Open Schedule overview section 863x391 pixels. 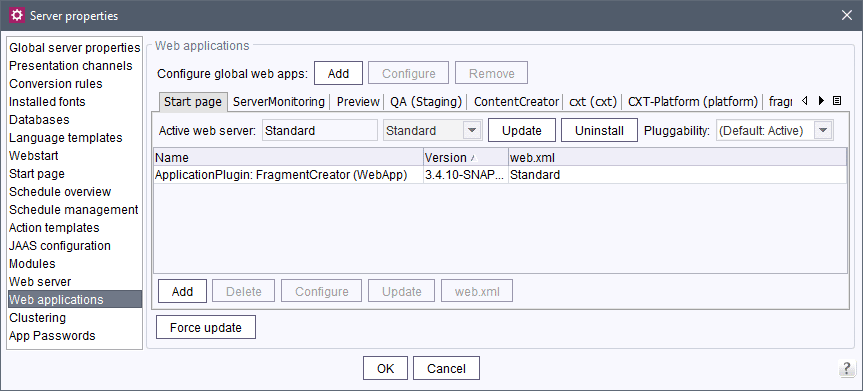[x=74, y=192]
